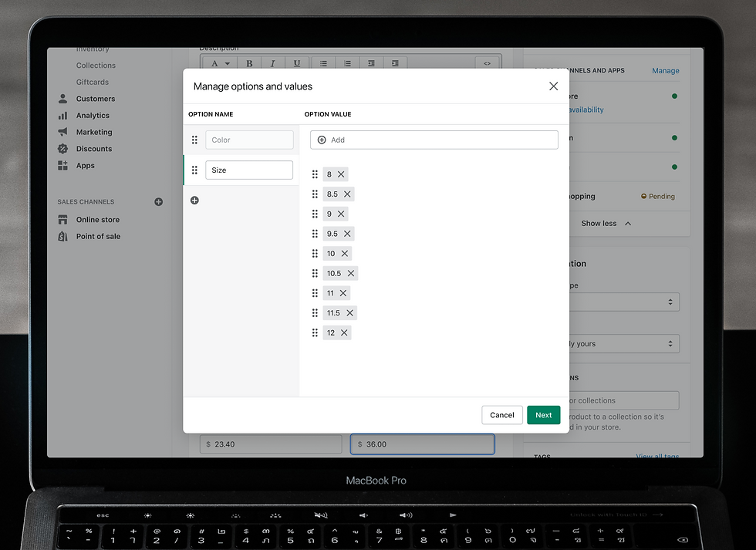The height and width of the screenshot is (550, 756).
Task: Add a sales channel with plus icon
Action: tap(159, 202)
